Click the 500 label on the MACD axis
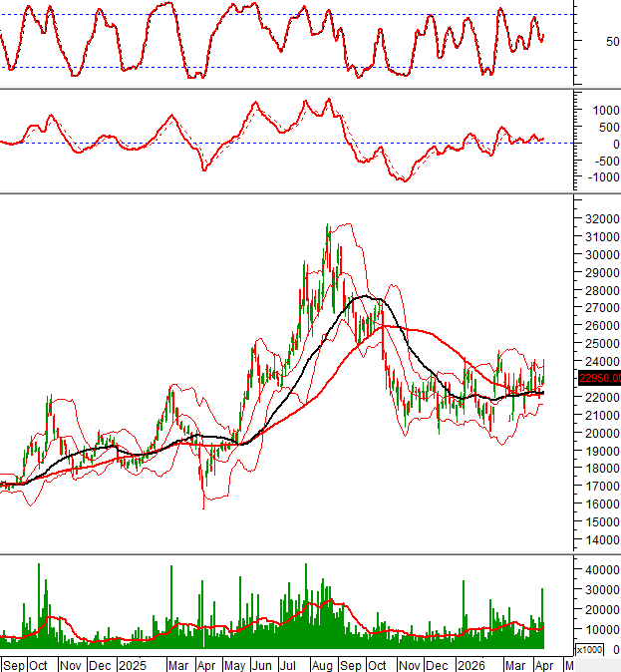 click(608, 127)
